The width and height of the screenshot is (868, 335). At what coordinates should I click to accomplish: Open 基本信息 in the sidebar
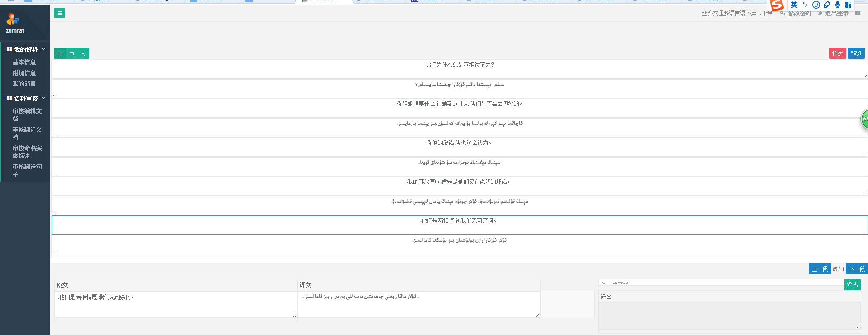(24, 62)
